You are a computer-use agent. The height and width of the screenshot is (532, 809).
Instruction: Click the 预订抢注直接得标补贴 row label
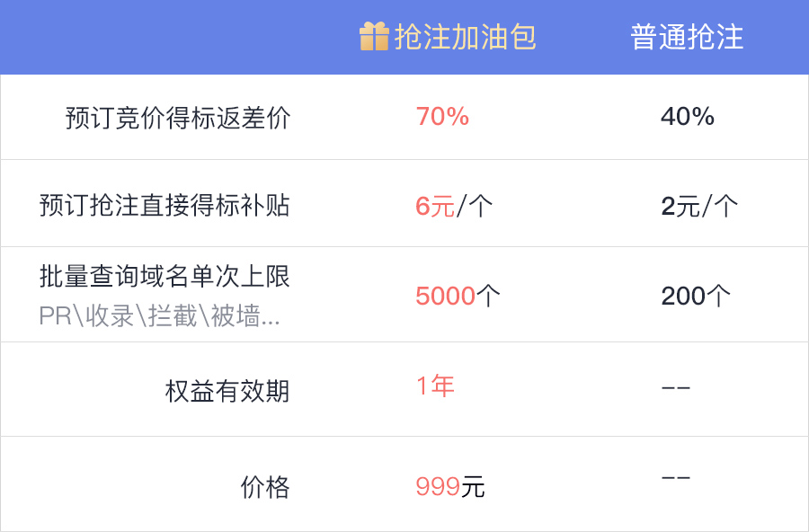(x=164, y=205)
